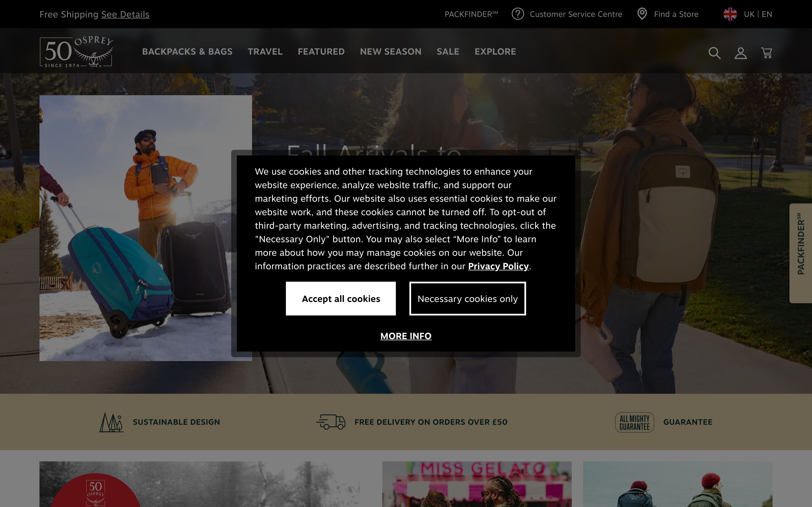Click the MORE INFO link
The height and width of the screenshot is (507, 812).
[x=406, y=336]
